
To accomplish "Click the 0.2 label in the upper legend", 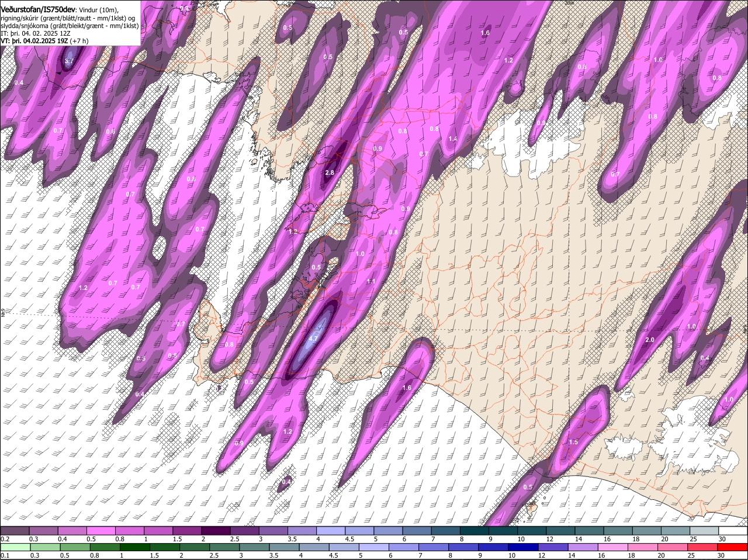I will click(x=5, y=538).
